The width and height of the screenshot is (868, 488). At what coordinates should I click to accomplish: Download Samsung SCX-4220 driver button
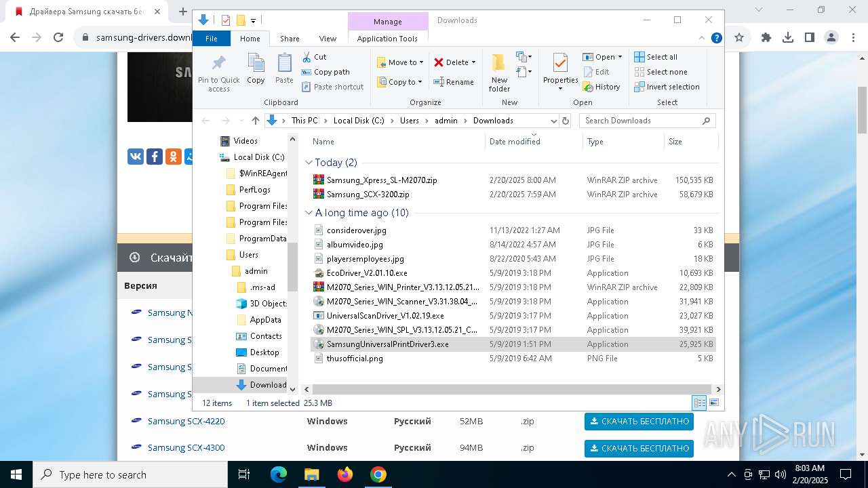click(639, 422)
